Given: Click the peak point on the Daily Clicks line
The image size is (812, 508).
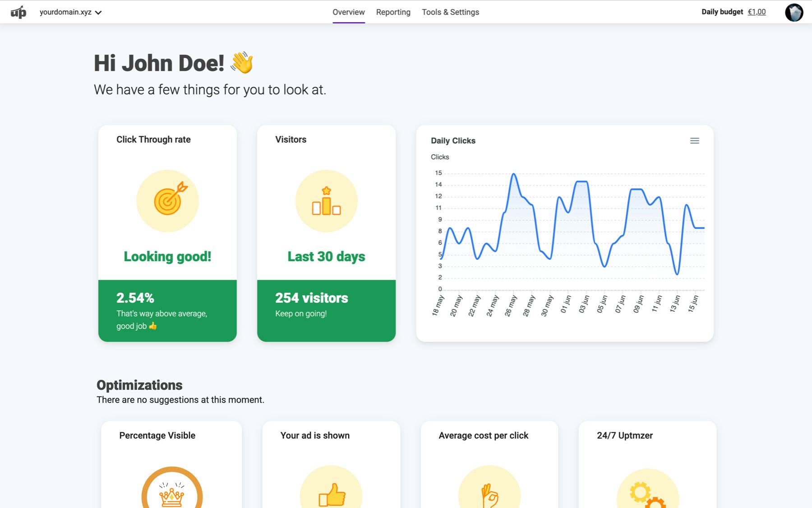Looking at the screenshot, I should [513, 173].
